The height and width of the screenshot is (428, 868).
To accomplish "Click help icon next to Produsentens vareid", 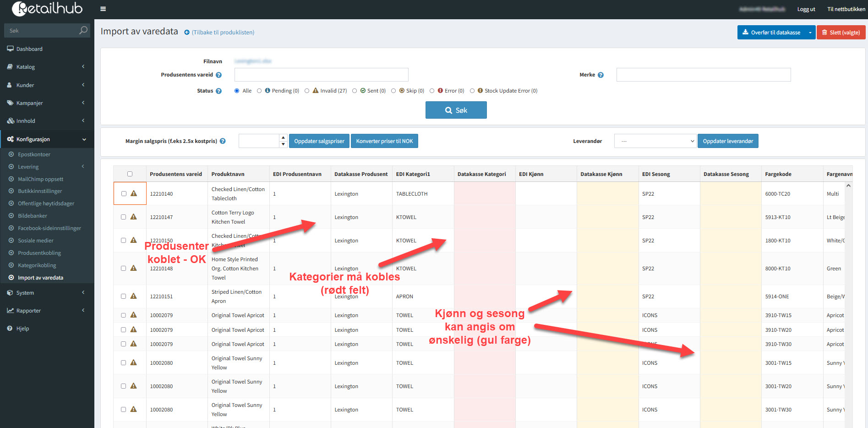I will 218,75.
